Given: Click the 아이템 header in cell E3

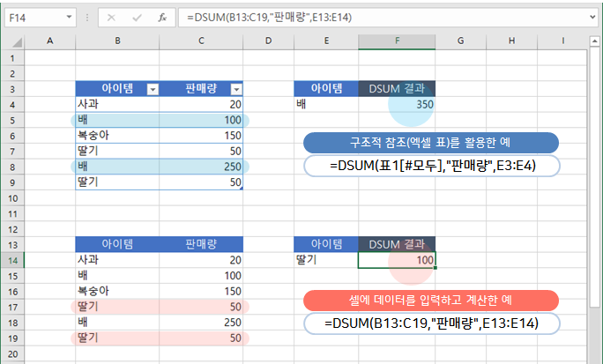Looking at the screenshot, I should click(x=326, y=89).
